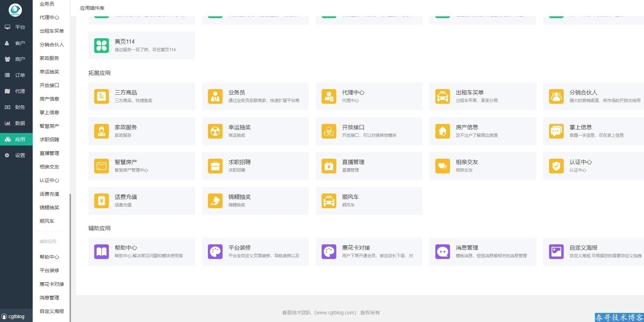Open the 三方商品 app card
644x322 pixels.
point(142,96)
